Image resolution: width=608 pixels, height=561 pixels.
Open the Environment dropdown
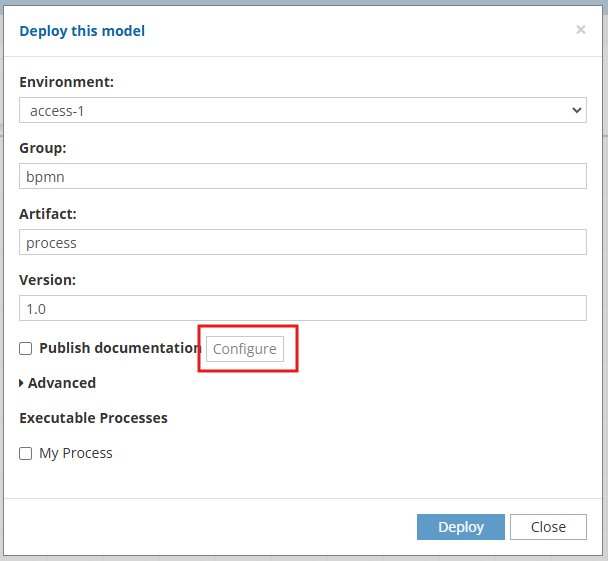pos(303,110)
